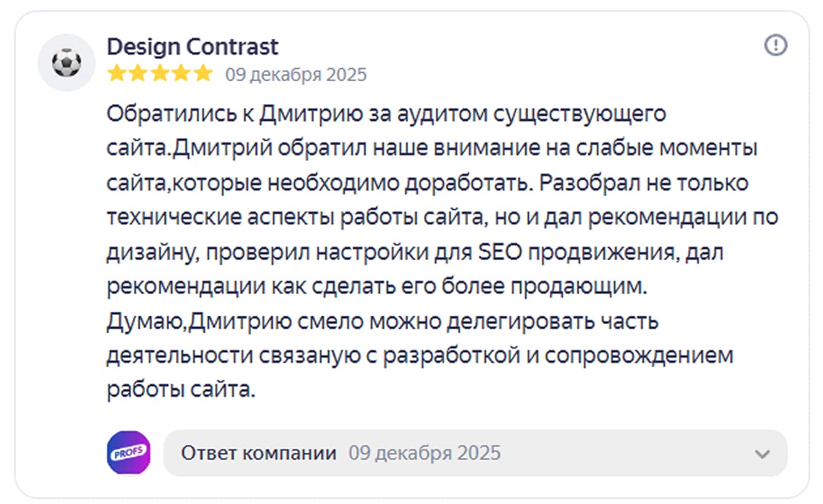Click the word "SEO" in the review

pyautogui.click(x=497, y=252)
